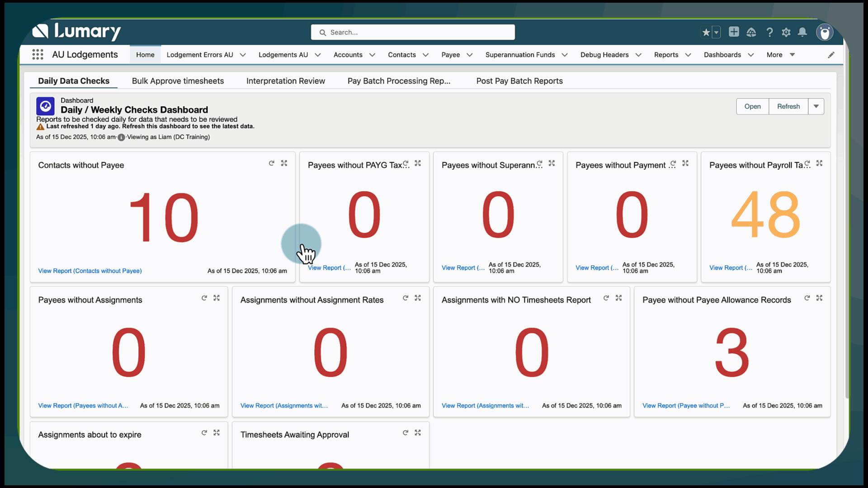This screenshot has width=868, height=488.
Task: Open the Global Actions plus icon
Action: point(734,32)
